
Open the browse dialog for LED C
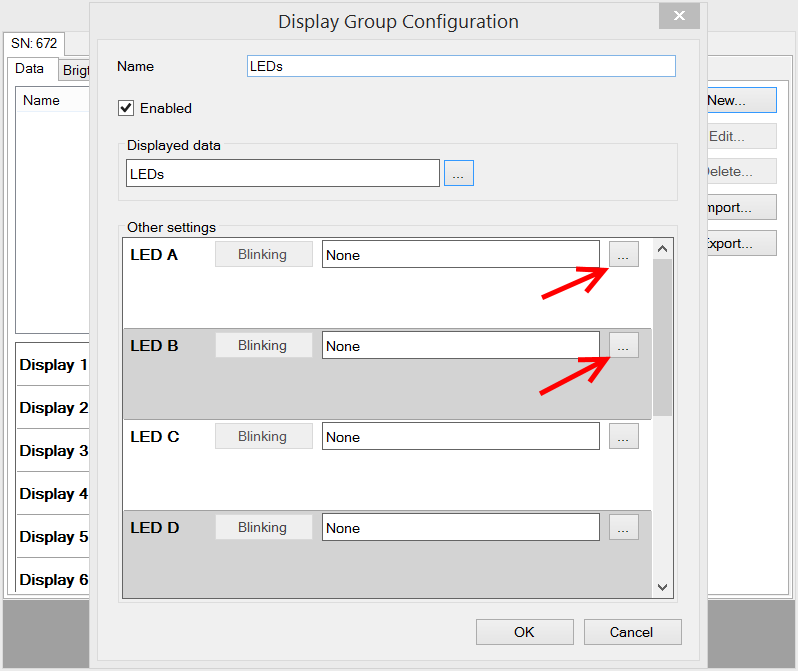(623, 437)
